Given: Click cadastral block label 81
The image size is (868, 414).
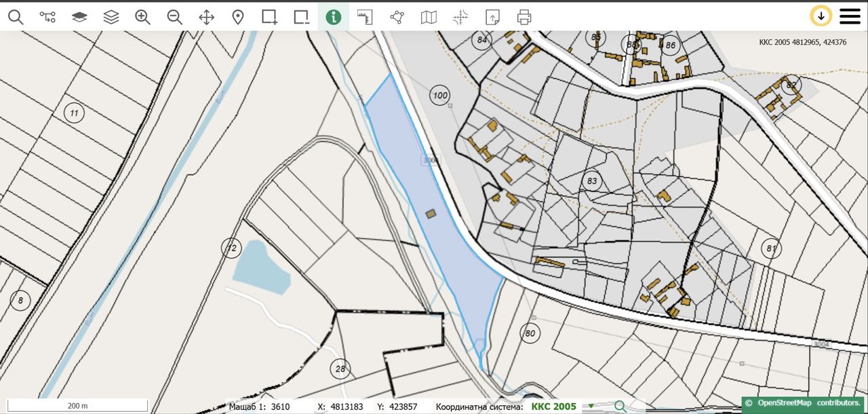Looking at the screenshot, I should (771, 248).
